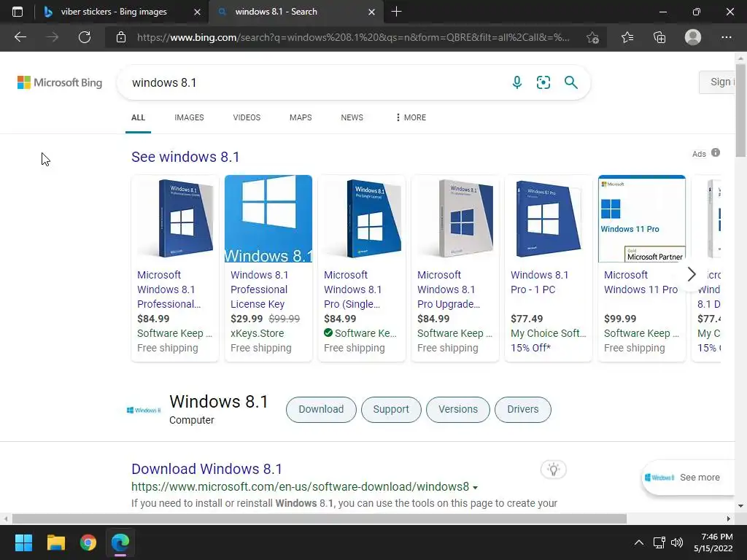The image size is (747, 560).
Task: Open search insights lightbulb icon
Action: (x=554, y=470)
